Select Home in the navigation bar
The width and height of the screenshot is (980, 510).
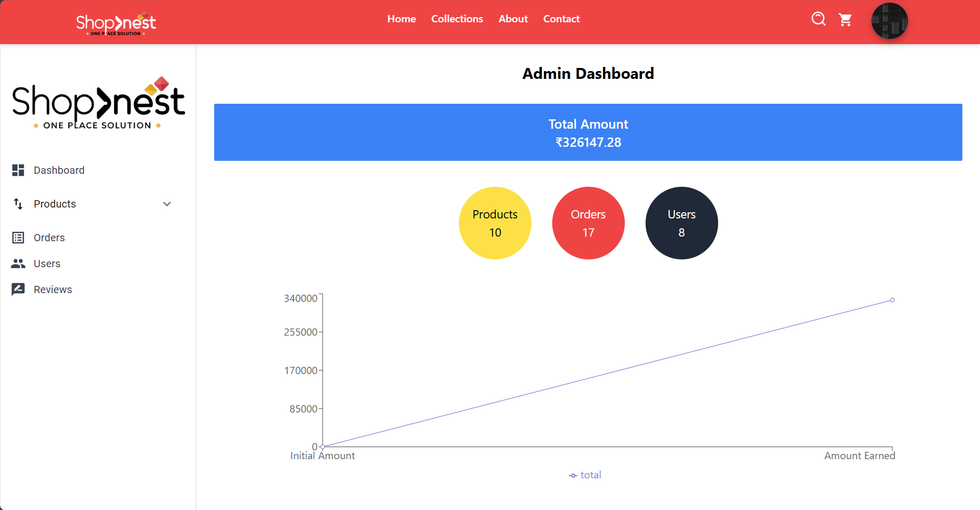pos(401,19)
